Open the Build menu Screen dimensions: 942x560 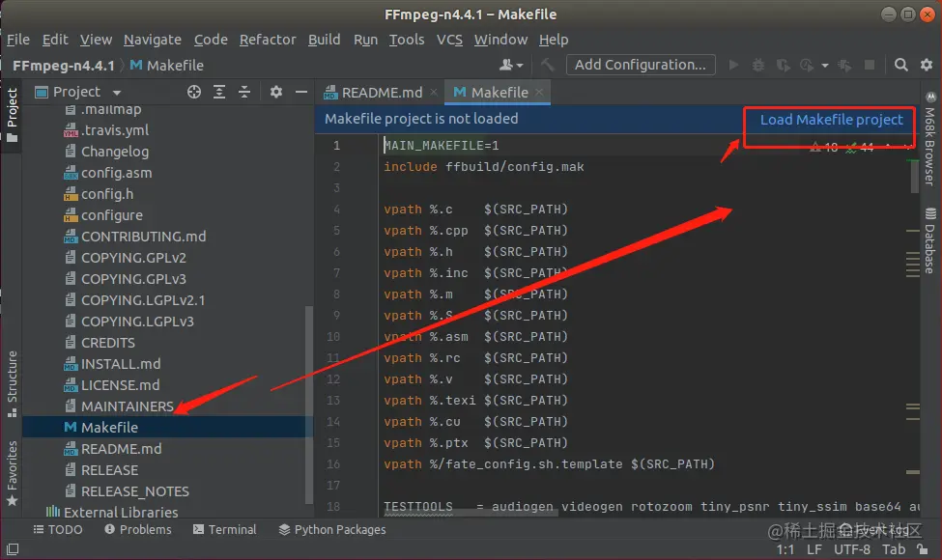pyautogui.click(x=325, y=40)
